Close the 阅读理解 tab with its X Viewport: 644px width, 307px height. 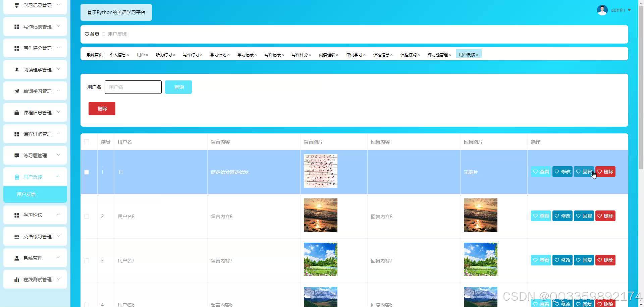[x=337, y=55]
